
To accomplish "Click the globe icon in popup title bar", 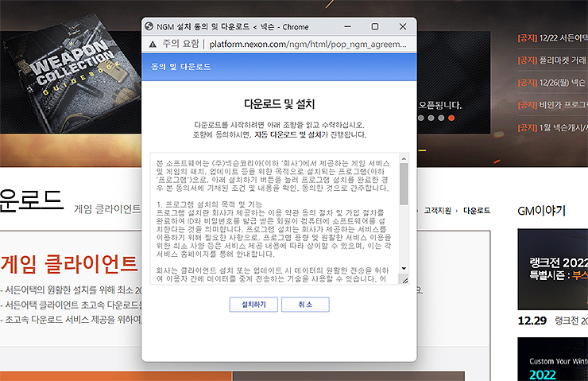I will (x=149, y=26).
